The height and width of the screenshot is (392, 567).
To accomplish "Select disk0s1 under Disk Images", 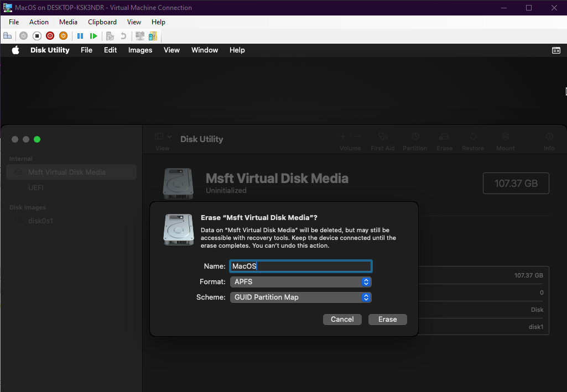I will 40,221.
